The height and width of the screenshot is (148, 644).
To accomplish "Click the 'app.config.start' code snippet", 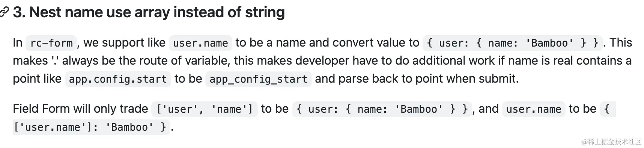I will pos(118,79).
